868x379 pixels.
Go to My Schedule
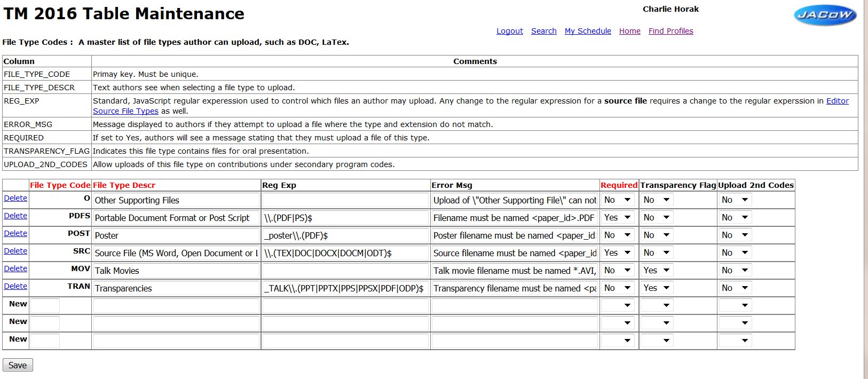pos(588,31)
